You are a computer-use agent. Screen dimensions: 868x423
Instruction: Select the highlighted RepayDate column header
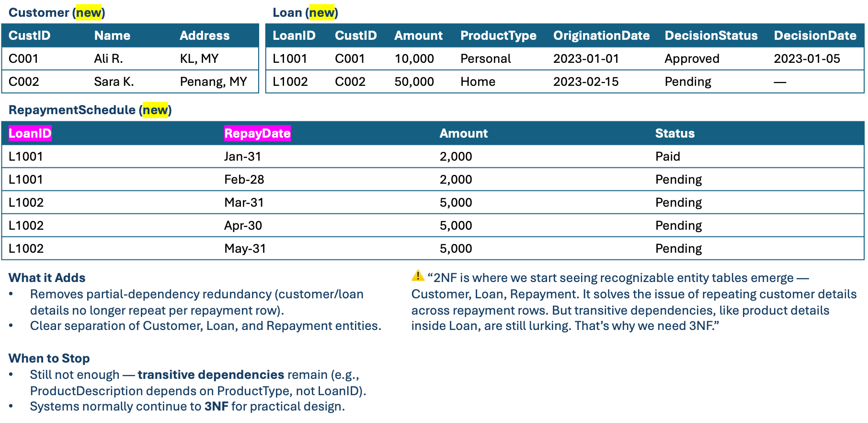257,133
